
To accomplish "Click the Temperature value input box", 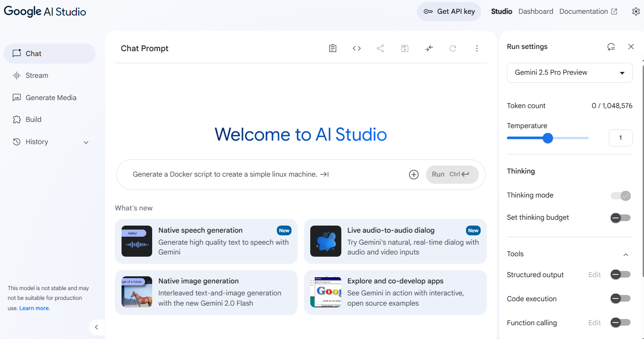I will point(620,138).
